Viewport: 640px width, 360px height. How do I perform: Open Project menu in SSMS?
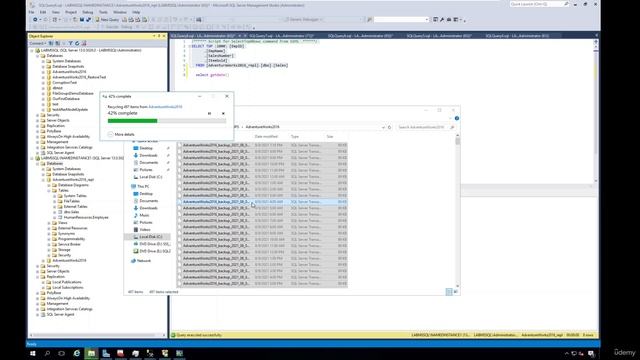(x=71, y=12)
